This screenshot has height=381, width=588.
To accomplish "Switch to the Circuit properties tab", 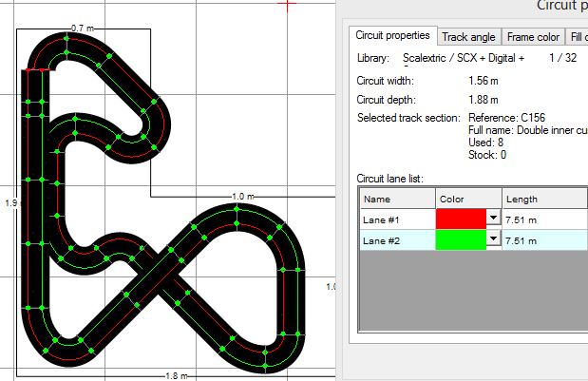I will pos(392,37).
